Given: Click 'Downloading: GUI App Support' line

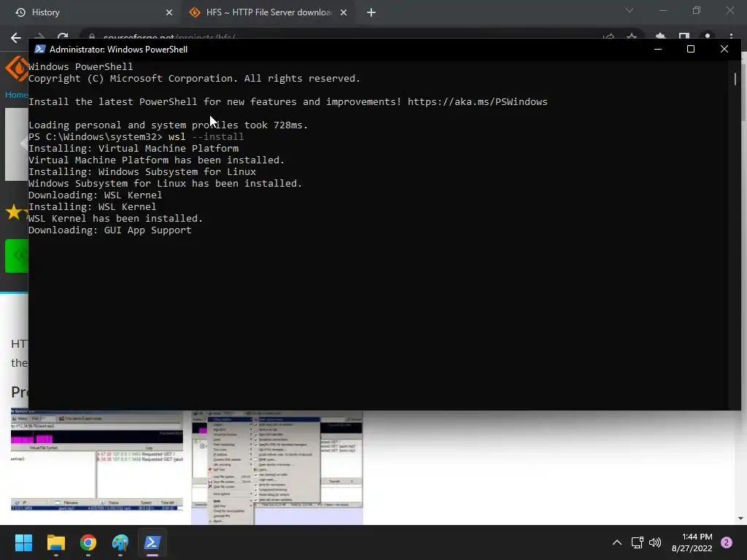Looking at the screenshot, I should tap(110, 230).
